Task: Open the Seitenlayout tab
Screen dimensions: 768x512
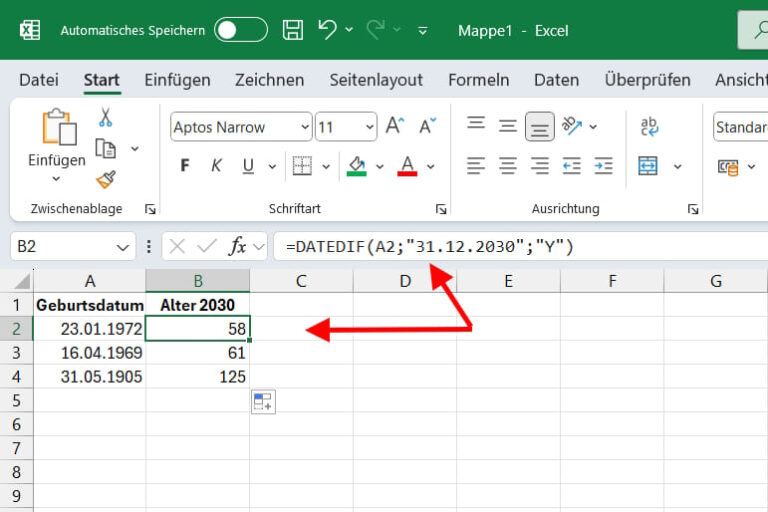Action: tap(376, 80)
